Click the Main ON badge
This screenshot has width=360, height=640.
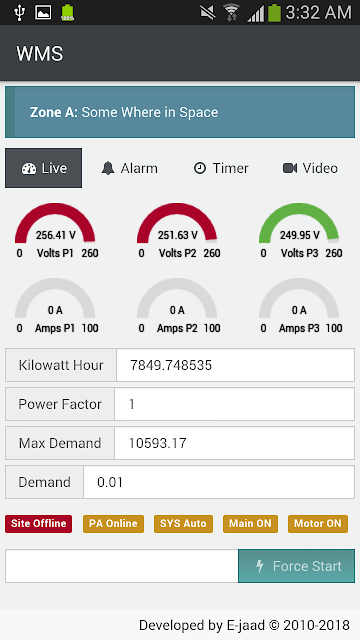click(x=250, y=524)
